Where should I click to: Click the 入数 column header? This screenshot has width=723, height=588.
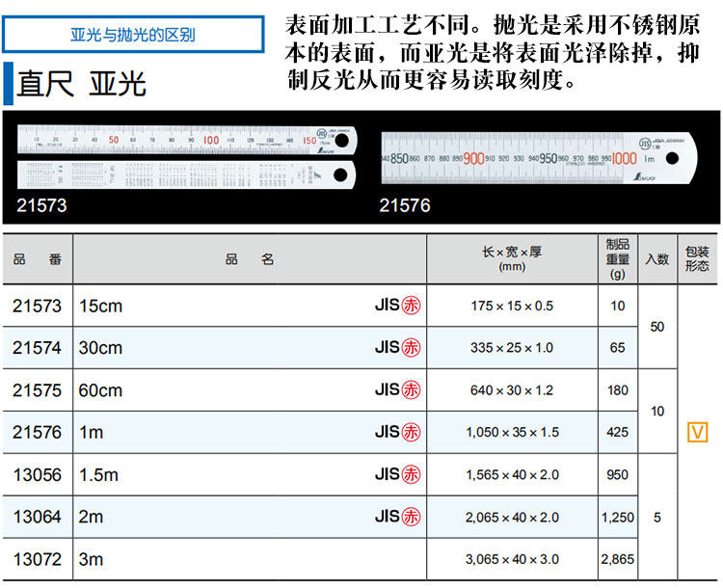click(657, 259)
